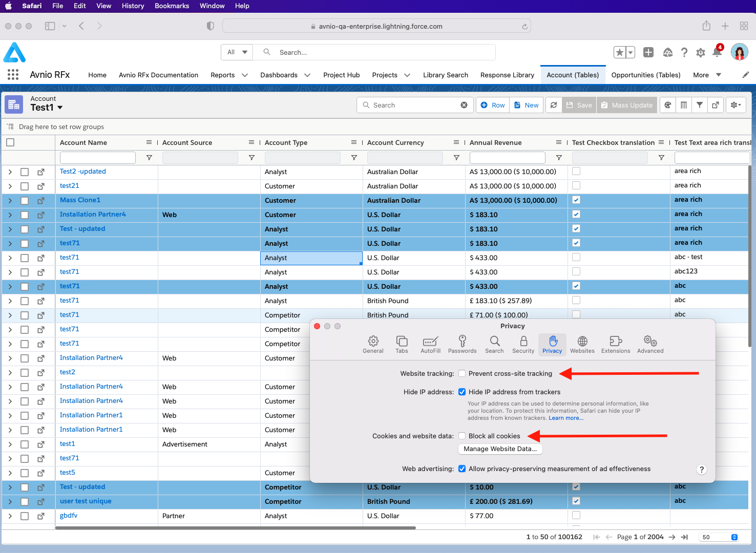The width and height of the screenshot is (756, 553).
Task: Check the Block all cookies option
Action: tap(462, 436)
